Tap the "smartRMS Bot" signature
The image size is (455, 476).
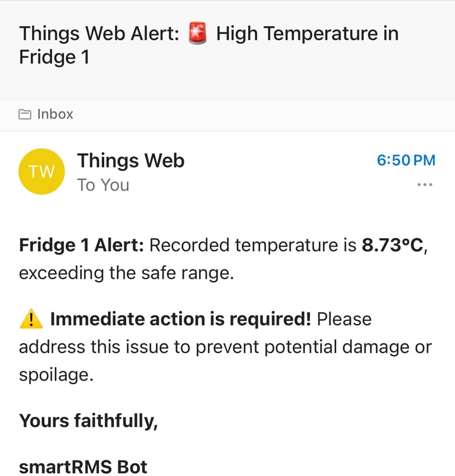click(x=83, y=467)
